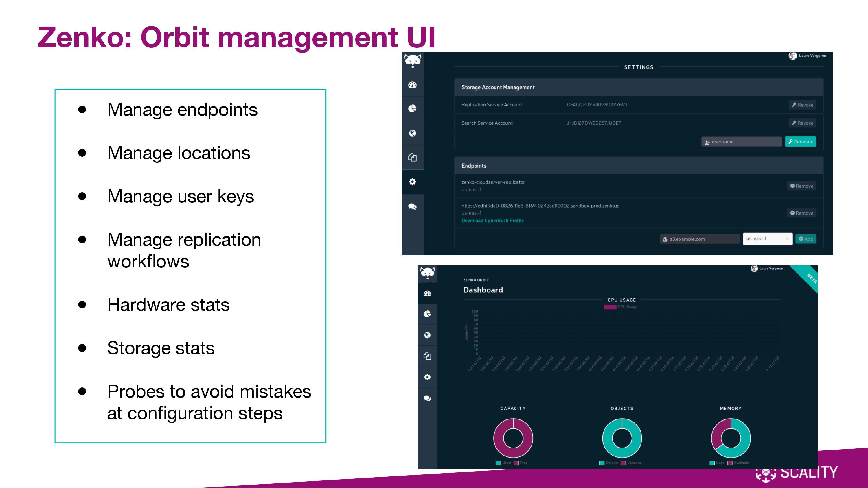Click the Capacity donut chart
The height and width of the screenshot is (488, 868).
[513, 438]
